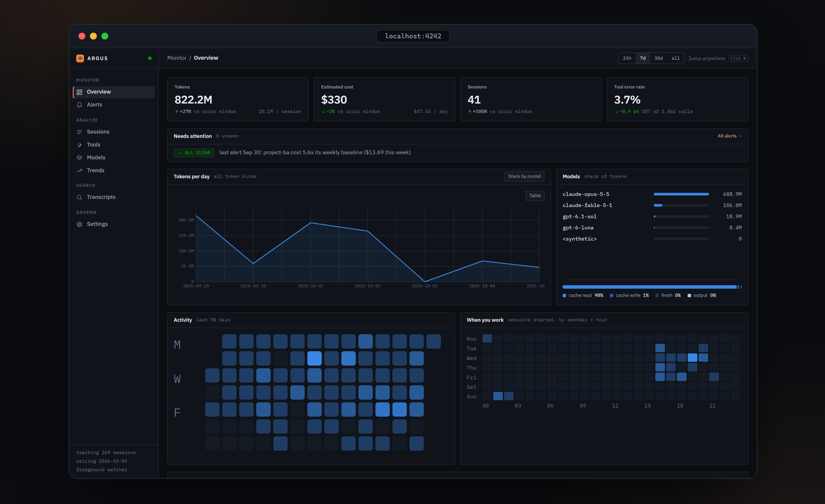Click the ALL CLEAR status badge
The height and width of the screenshot is (504, 825).
click(194, 153)
